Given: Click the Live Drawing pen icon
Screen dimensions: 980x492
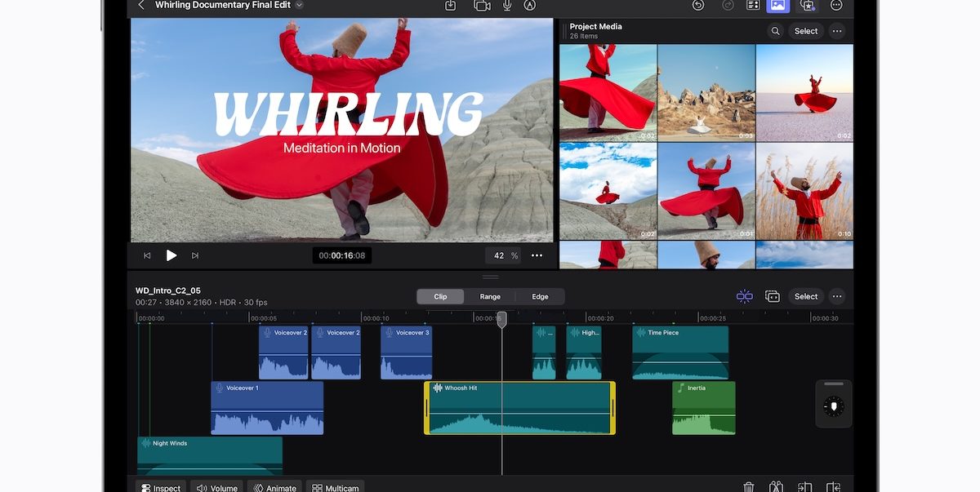Looking at the screenshot, I should (x=530, y=5).
